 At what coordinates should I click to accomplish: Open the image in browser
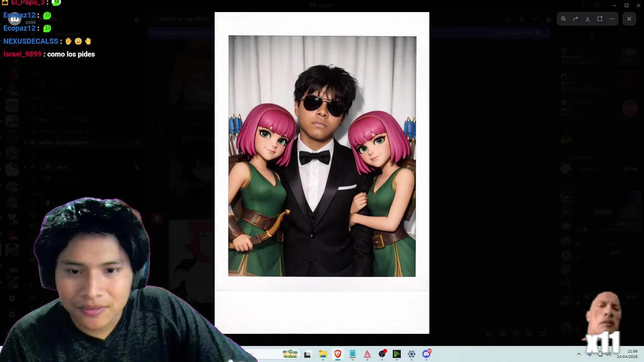coord(600,19)
